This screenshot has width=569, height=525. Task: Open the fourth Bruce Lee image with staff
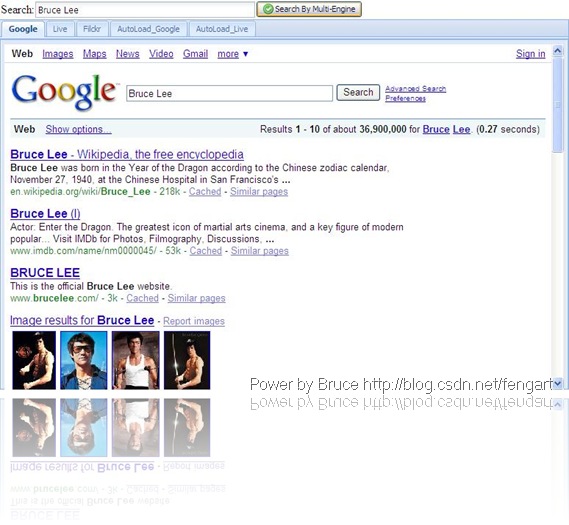(x=187, y=360)
